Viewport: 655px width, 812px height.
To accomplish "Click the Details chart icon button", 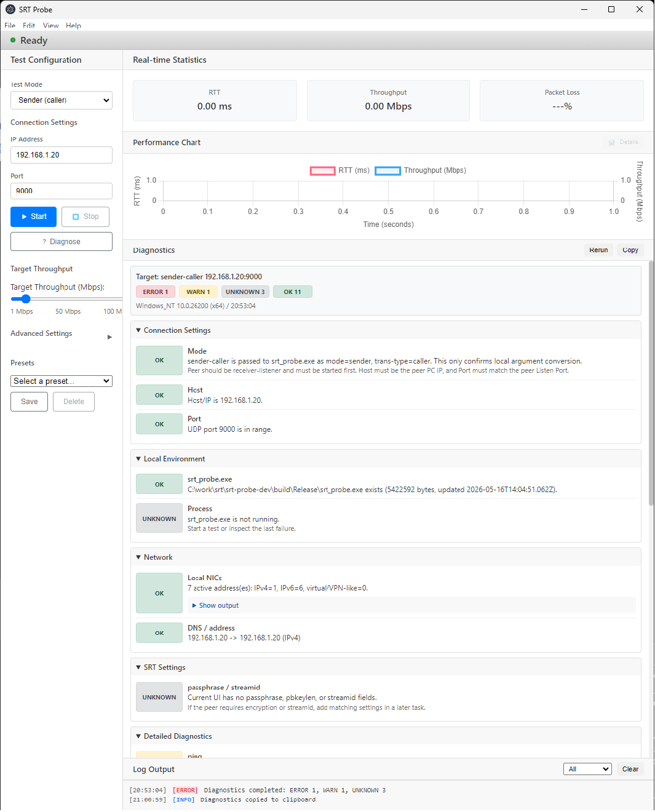I will click(624, 142).
